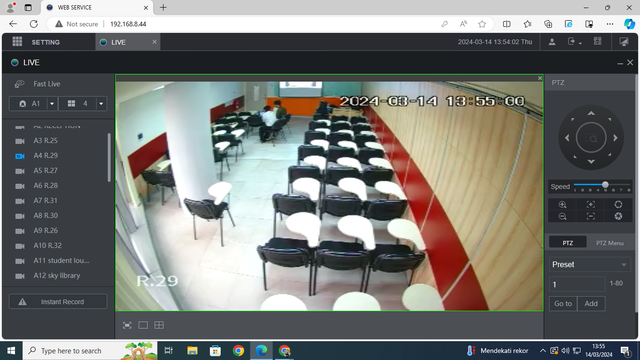Minimize the LIVE panel
The width and height of the screenshot is (640, 360).
620,63
